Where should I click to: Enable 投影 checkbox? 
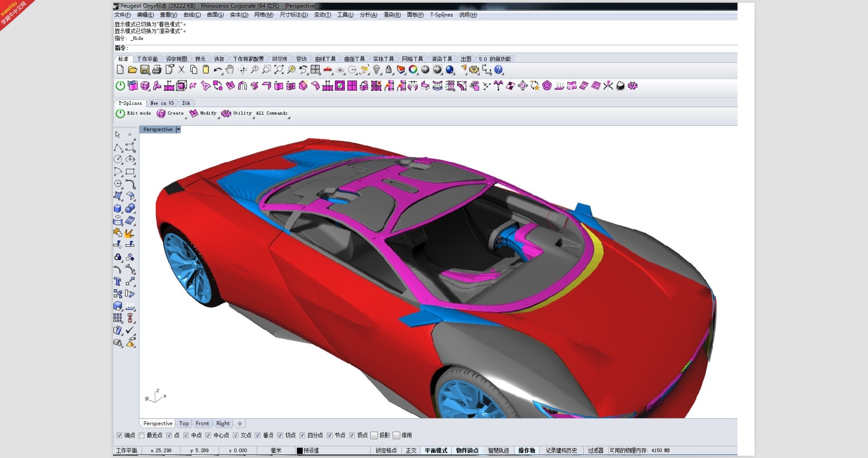coord(374,435)
